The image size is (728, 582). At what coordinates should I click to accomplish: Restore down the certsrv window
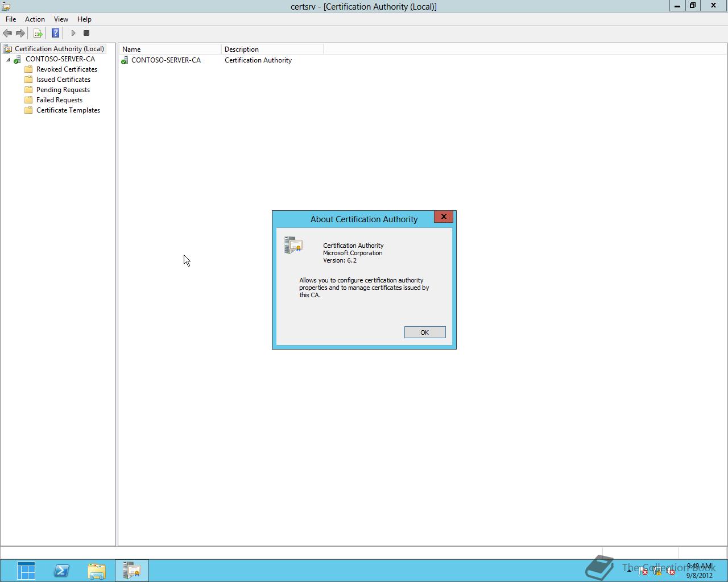[x=692, y=6]
